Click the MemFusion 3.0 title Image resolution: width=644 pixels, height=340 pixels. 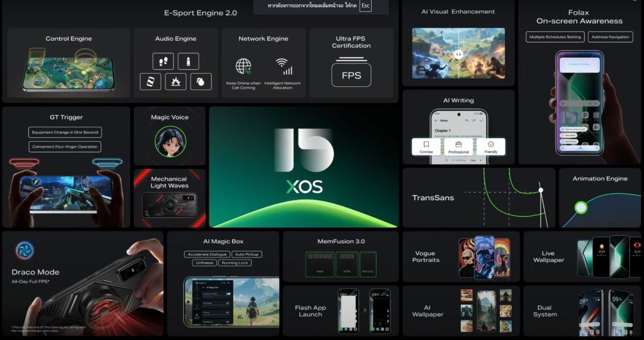point(341,242)
